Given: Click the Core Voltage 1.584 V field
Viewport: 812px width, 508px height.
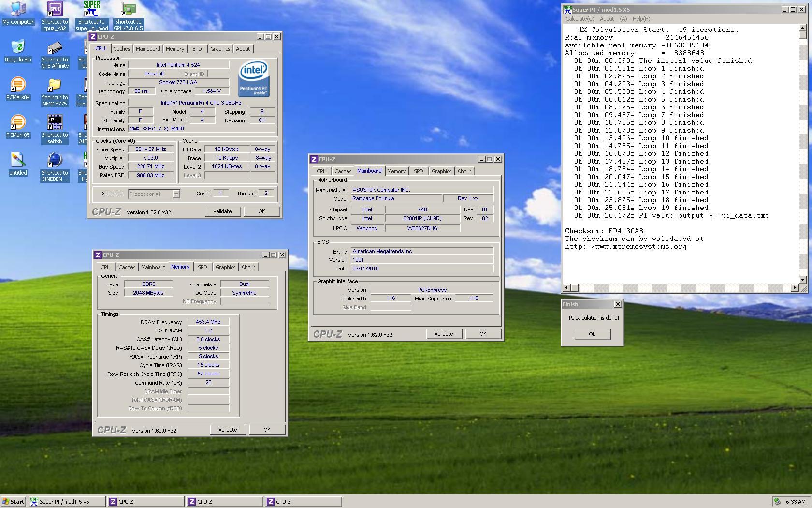Looking at the screenshot, I should [212, 91].
